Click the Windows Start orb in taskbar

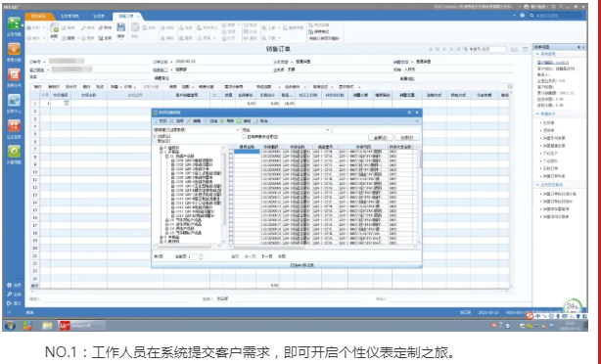pyautogui.click(x=11, y=326)
